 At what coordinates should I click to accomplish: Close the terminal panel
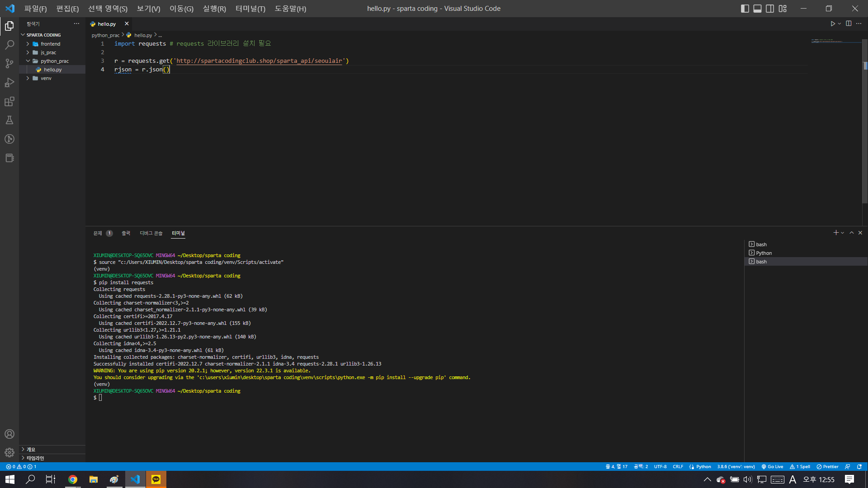[860, 233]
